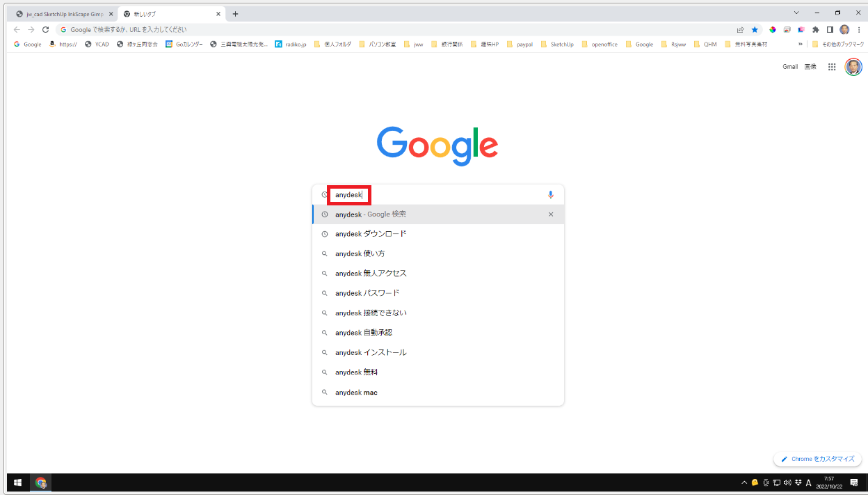The width and height of the screenshot is (868, 495).
Task: Toggle the Chrome side panel icon
Action: tap(830, 30)
